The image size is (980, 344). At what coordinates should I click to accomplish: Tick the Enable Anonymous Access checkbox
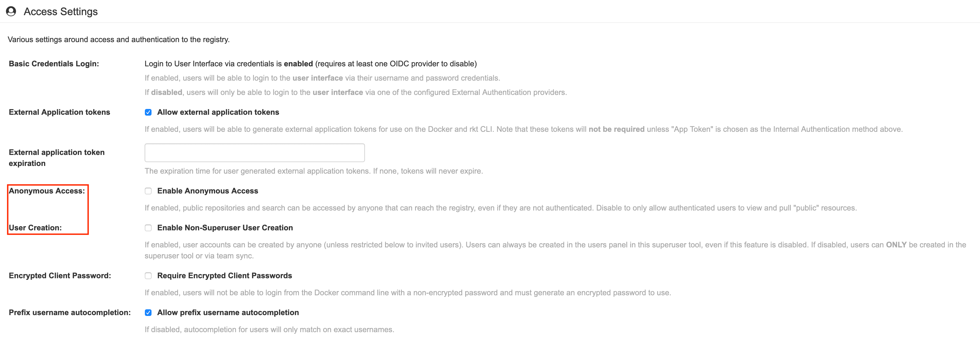click(x=148, y=191)
